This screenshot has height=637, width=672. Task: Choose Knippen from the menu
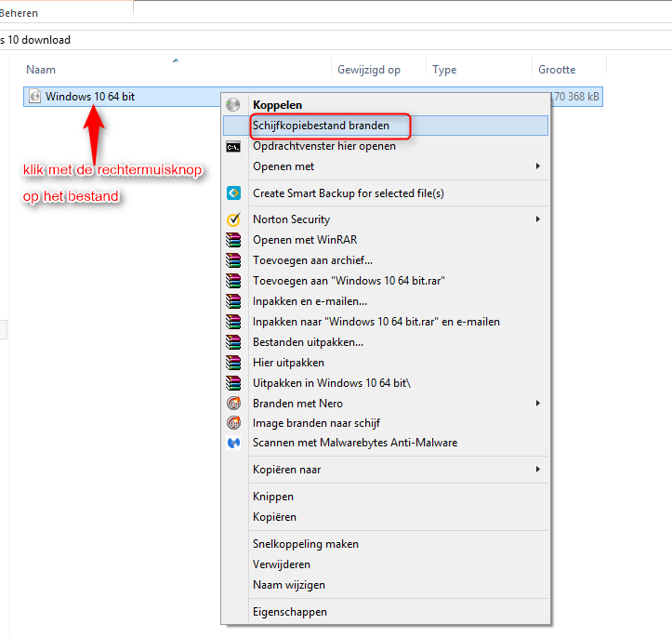tap(386, 497)
